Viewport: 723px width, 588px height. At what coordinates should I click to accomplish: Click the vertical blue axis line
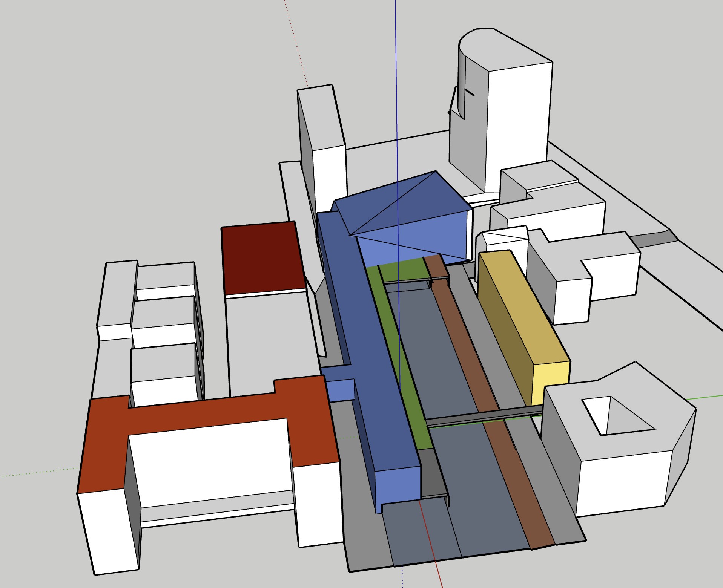tap(396, 75)
